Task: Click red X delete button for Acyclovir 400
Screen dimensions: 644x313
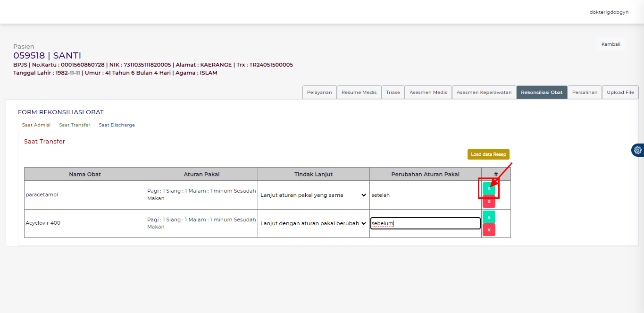Action: (x=489, y=230)
